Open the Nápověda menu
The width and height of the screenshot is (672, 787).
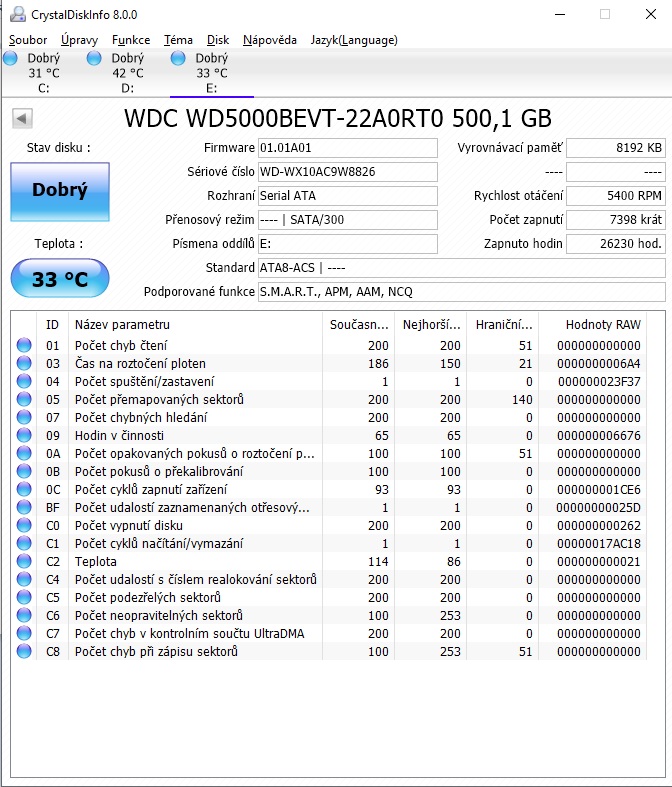tap(270, 40)
